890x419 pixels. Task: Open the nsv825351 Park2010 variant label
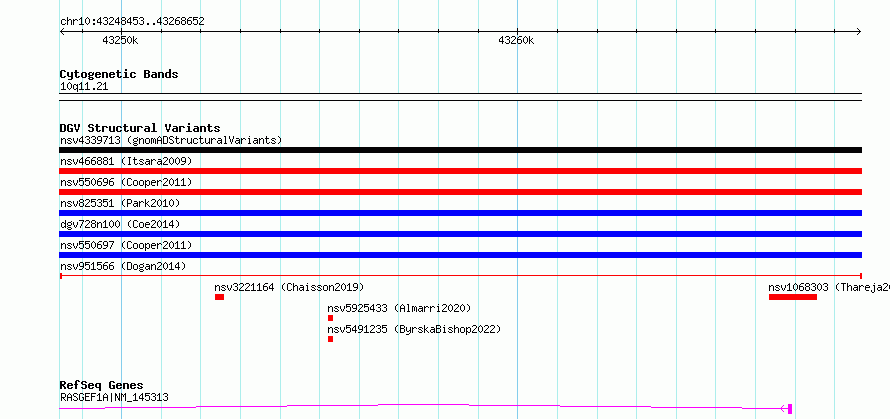(x=120, y=203)
